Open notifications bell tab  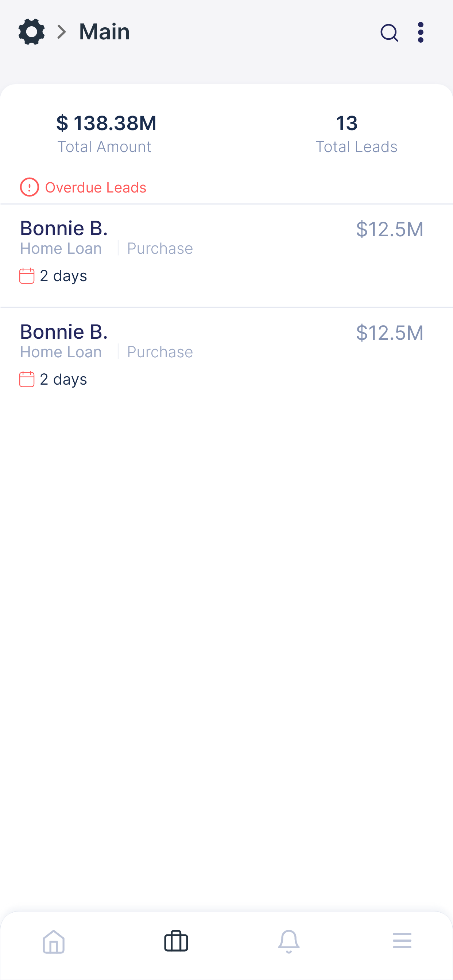coord(289,942)
